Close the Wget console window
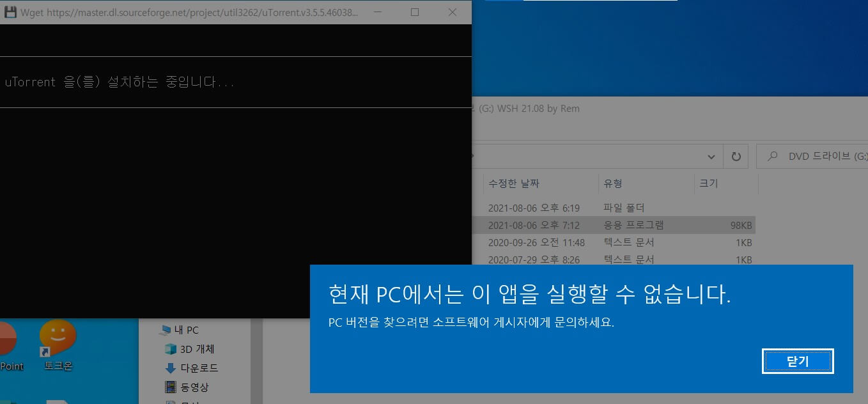 pos(453,12)
